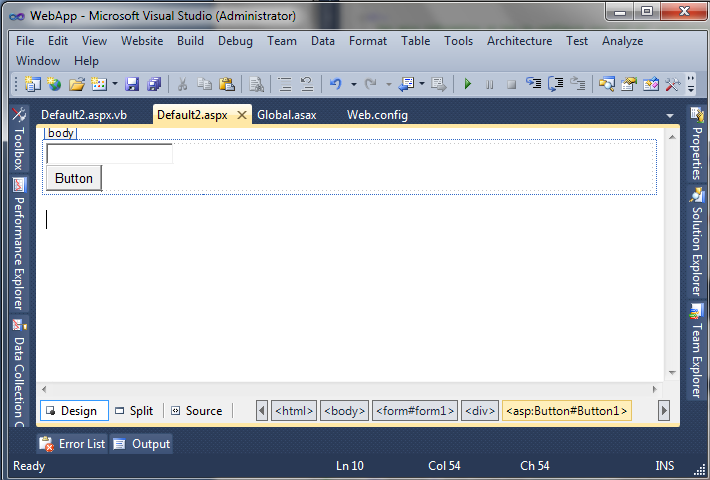Click the Break All pause icon
Viewport: 710px width, 480px height.
(489, 85)
